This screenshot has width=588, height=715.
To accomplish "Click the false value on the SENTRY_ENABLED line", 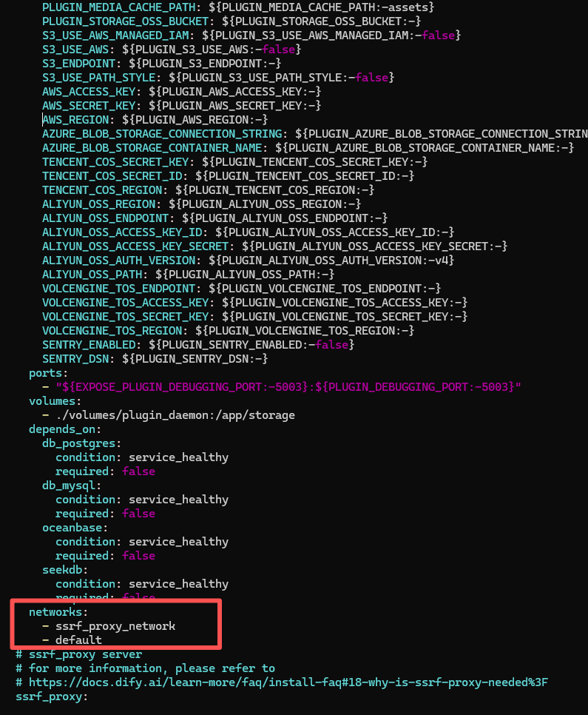I will pos(334,345).
